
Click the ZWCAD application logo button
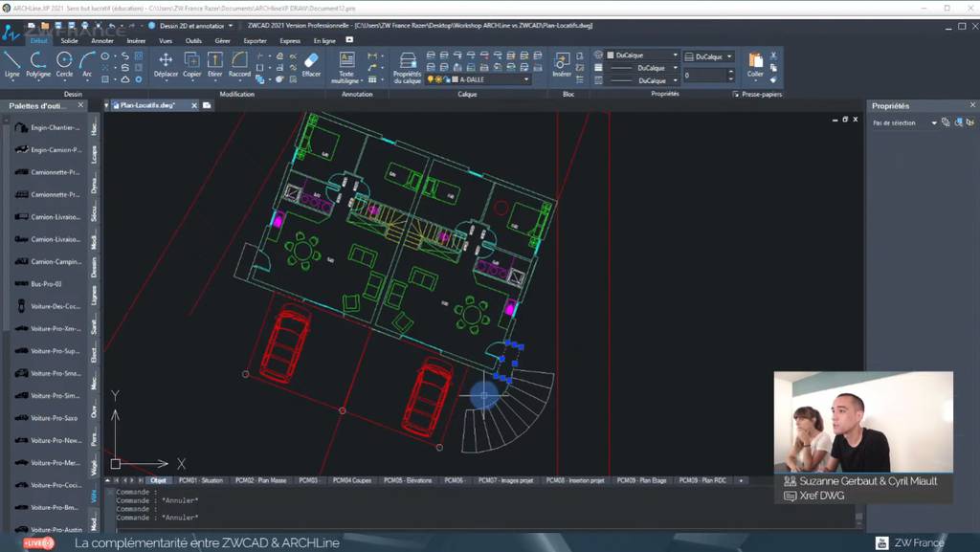pyautogui.click(x=11, y=32)
